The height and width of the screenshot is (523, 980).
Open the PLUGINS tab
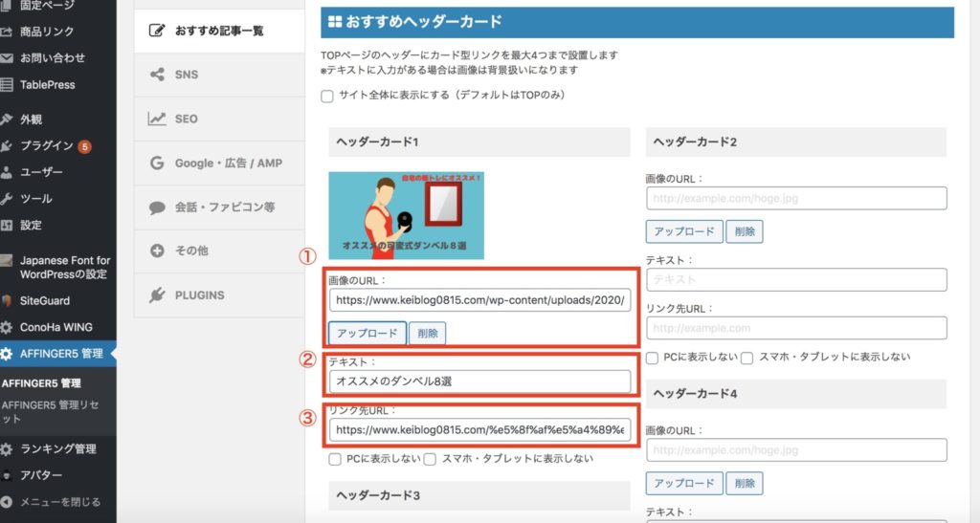pos(219,294)
